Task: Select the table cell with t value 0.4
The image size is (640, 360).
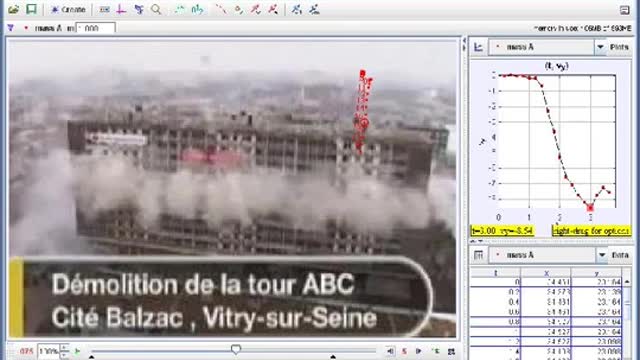Action: click(x=496, y=302)
